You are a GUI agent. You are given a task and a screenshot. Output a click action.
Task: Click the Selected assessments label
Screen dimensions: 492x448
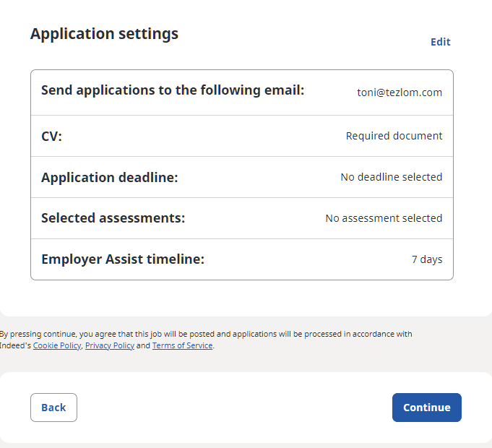point(113,218)
